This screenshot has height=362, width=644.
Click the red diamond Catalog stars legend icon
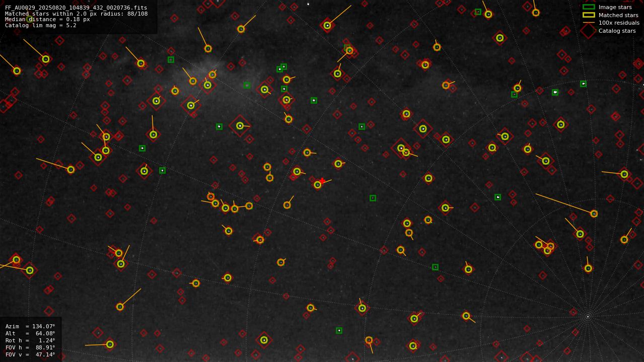[589, 31]
